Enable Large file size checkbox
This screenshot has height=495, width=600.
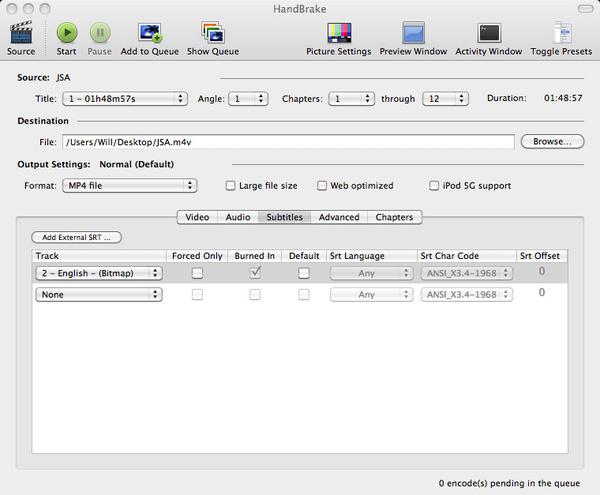[230, 186]
